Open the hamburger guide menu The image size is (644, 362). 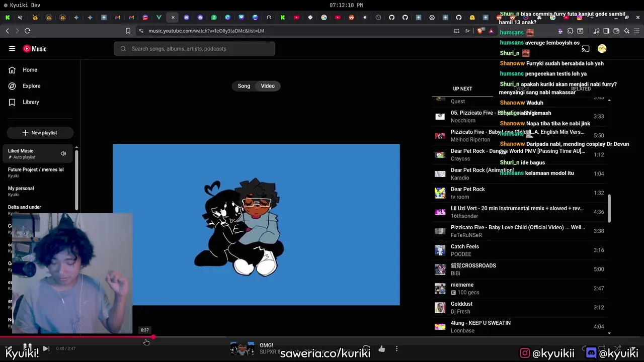coord(12,49)
